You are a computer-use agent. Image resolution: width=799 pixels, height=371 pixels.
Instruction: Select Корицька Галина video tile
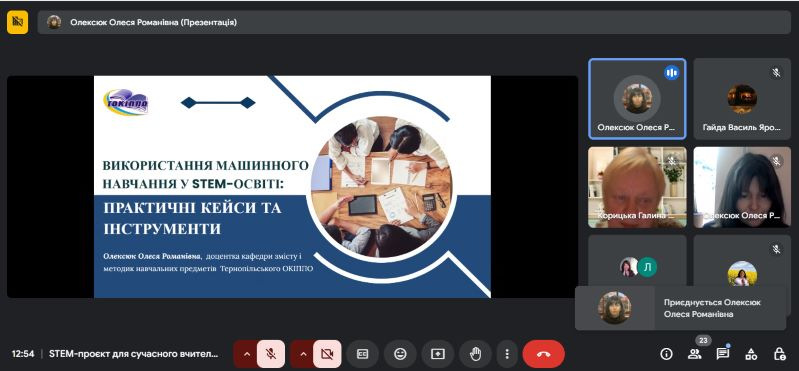(637, 187)
